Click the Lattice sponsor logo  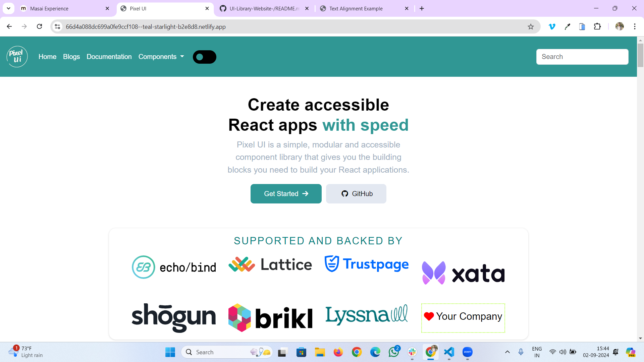click(270, 264)
